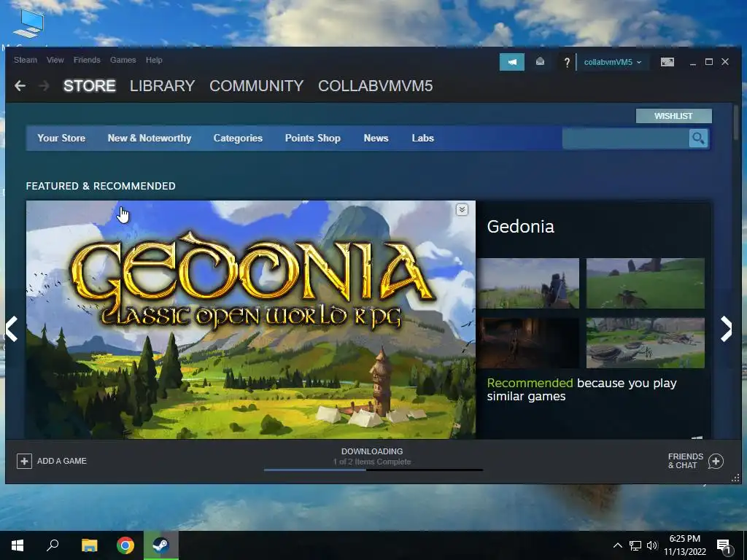Click the question mark help icon

click(566, 63)
